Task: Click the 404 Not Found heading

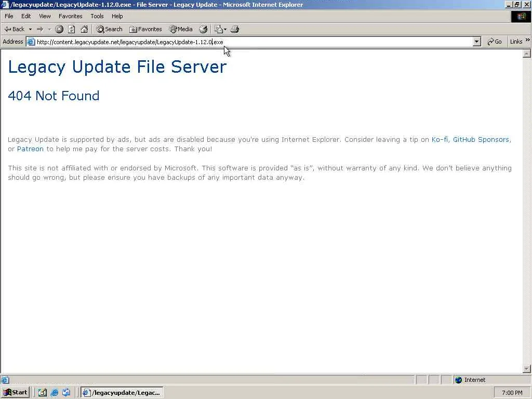Action: click(x=54, y=96)
